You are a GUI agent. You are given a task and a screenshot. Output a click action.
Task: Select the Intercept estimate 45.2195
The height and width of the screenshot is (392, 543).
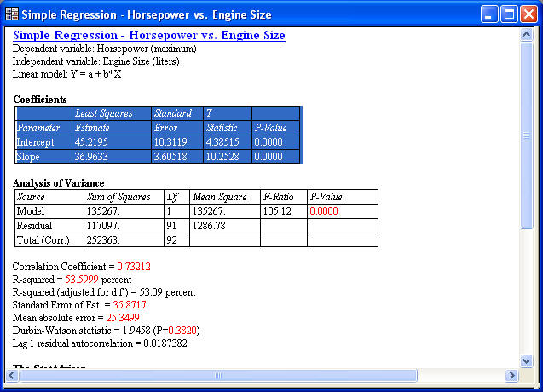pos(91,142)
